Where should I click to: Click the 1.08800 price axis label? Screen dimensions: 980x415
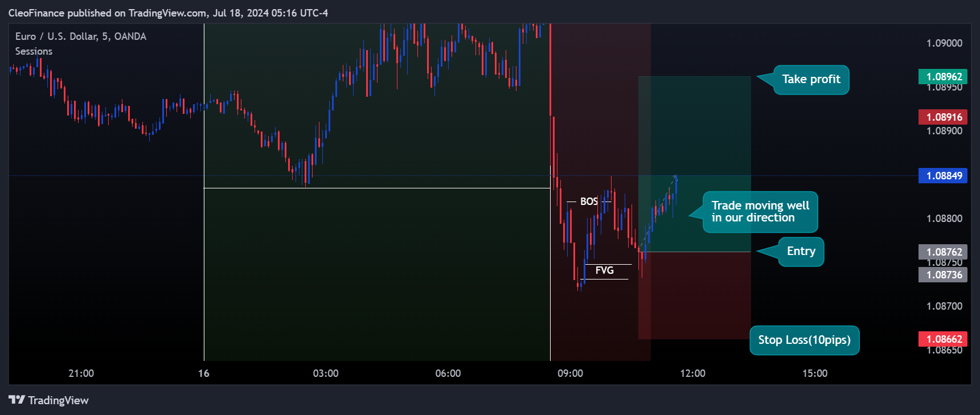(944, 219)
